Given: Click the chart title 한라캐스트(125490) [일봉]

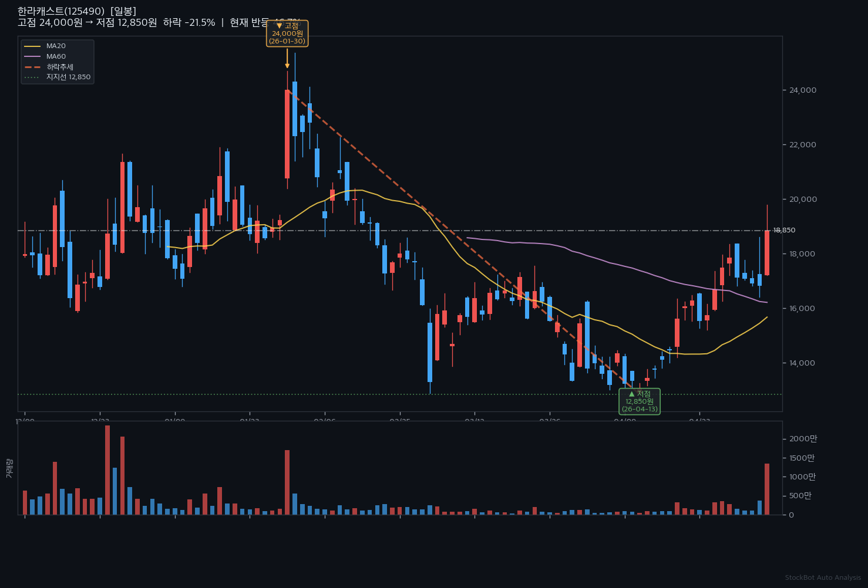Looking at the screenshot, I should tap(77, 11).
